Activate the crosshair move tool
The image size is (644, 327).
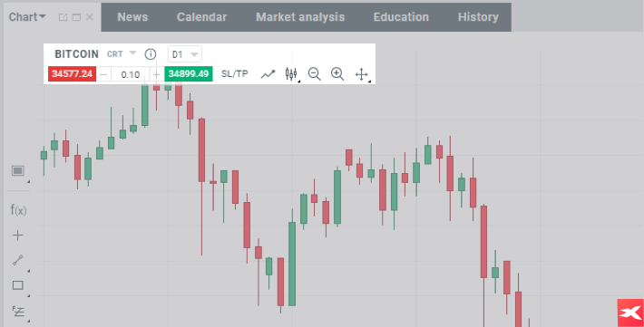tap(361, 74)
